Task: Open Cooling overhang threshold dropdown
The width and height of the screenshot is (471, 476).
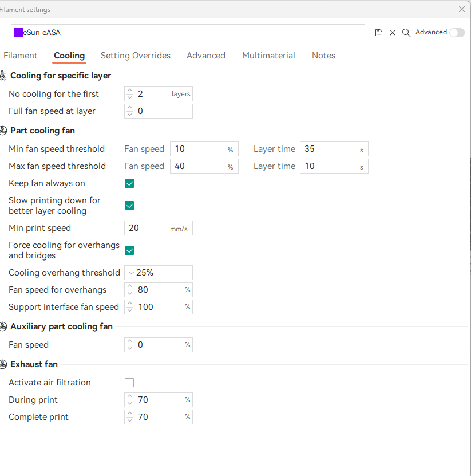Action: [x=132, y=273]
